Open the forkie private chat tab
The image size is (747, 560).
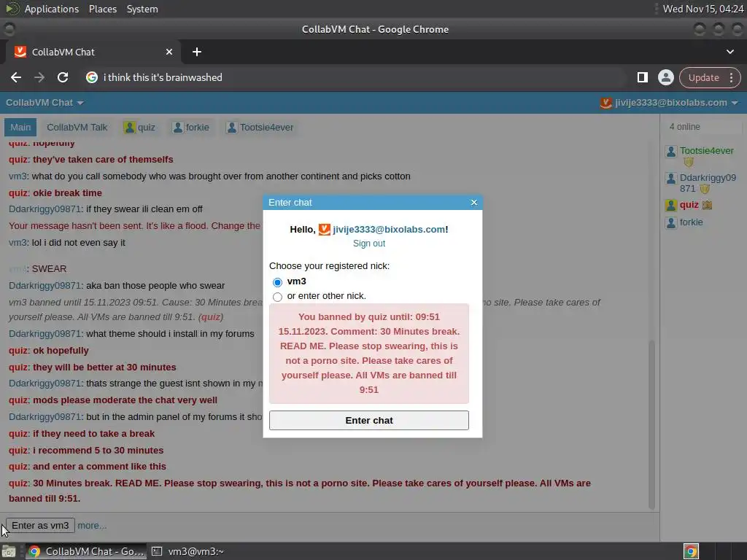(x=192, y=128)
